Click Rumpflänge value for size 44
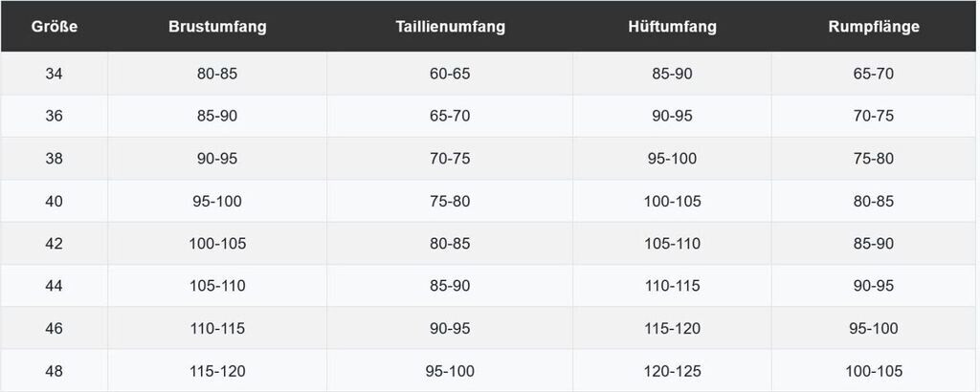 874,286
